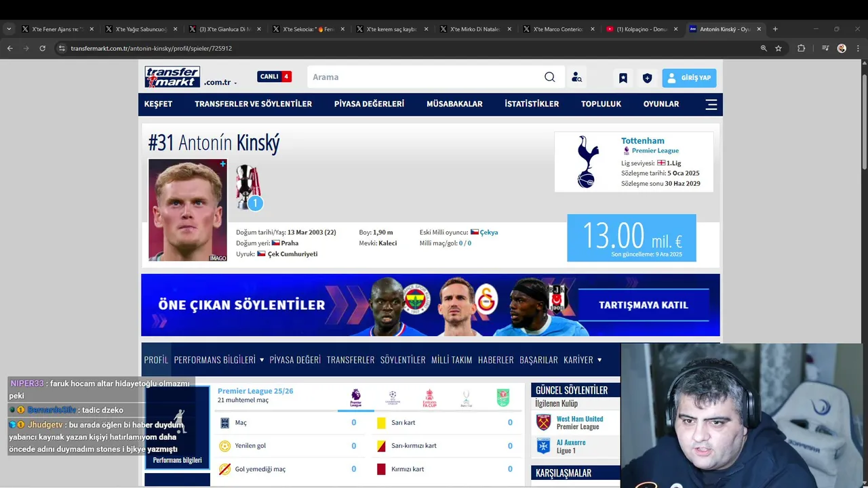Open the West Ham United rumour link

[580, 419]
